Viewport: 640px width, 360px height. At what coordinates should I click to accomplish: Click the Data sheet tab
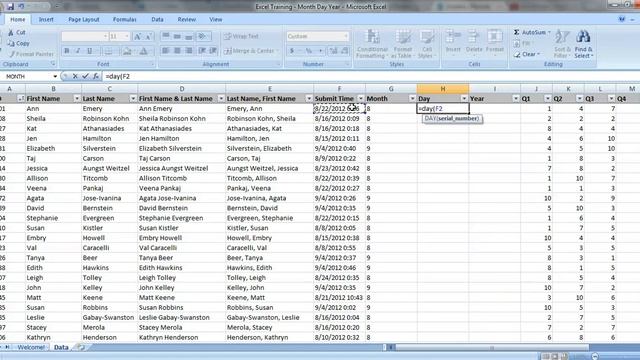click(x=61, y=347)
